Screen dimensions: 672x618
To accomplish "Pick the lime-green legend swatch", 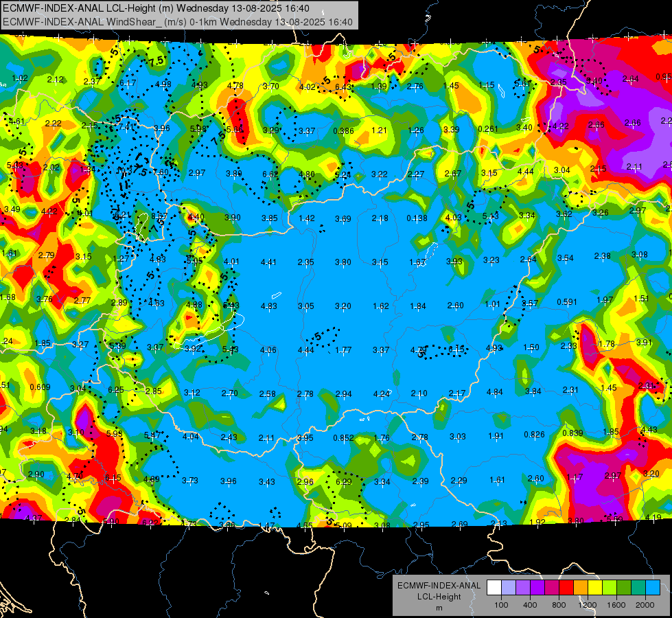I will (610, 588).
